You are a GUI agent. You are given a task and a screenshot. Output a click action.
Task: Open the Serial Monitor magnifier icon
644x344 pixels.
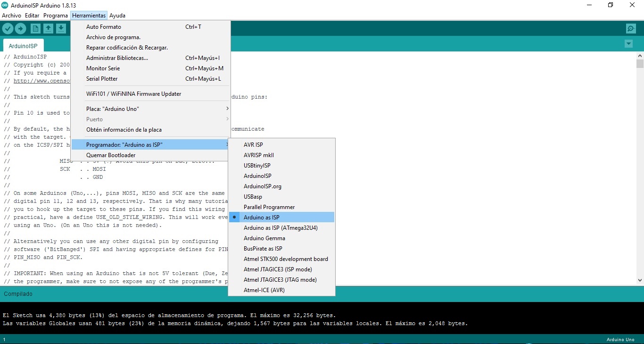point(631,28)
